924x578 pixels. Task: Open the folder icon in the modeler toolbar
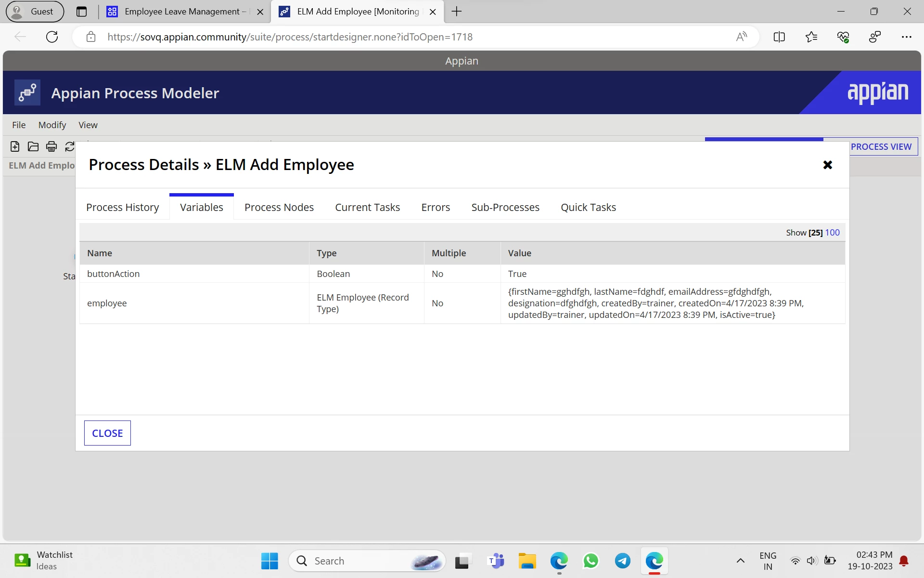(33, 146)
